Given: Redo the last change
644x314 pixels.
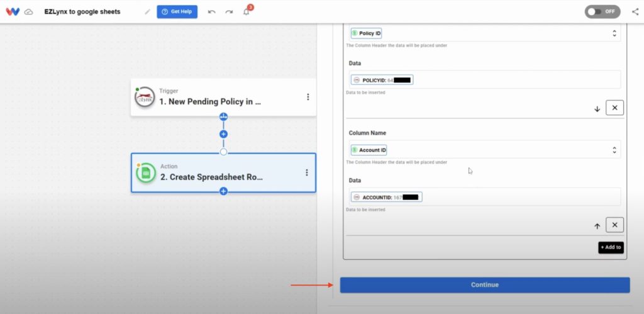Looking at the screenshot, I should pos(229,12).
